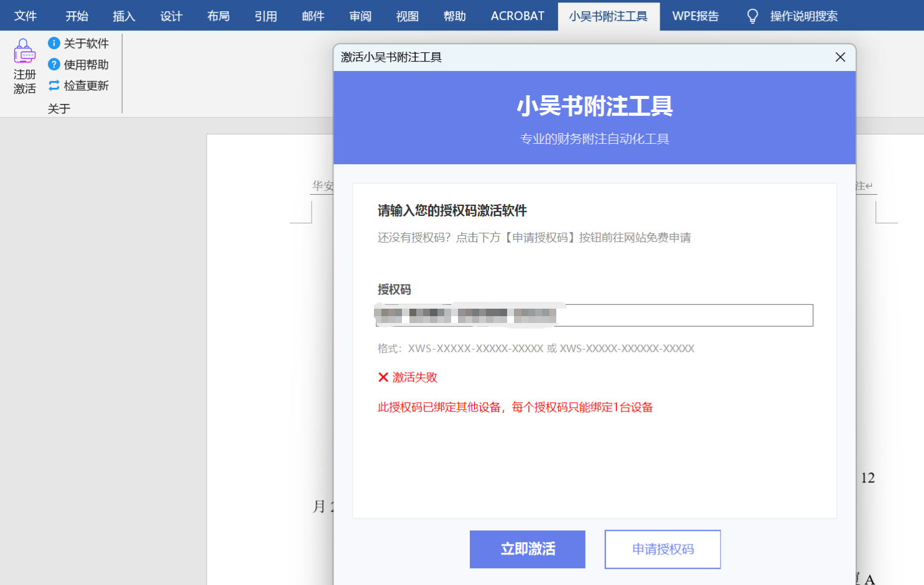Open 关于软件 info icon
Screen dimensions: 924x585
coord(54,43)
